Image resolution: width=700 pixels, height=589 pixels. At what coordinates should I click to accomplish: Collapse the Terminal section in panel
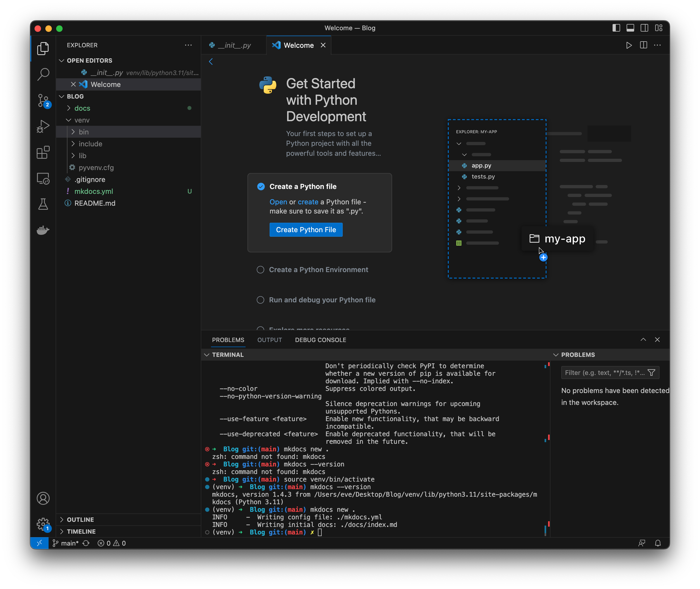376,355
